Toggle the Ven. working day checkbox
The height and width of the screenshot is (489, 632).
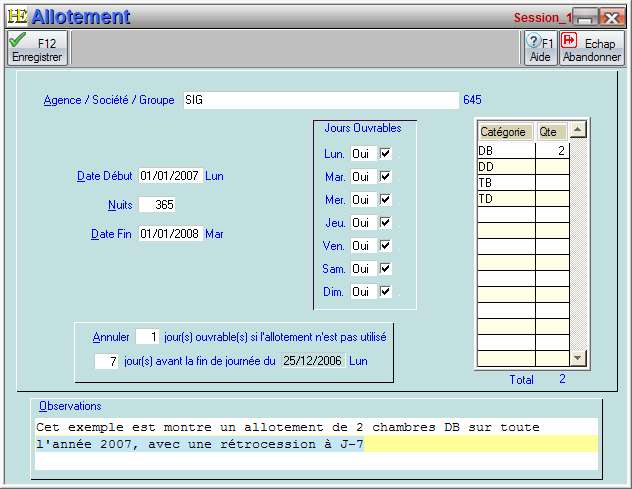pos(385,246)
